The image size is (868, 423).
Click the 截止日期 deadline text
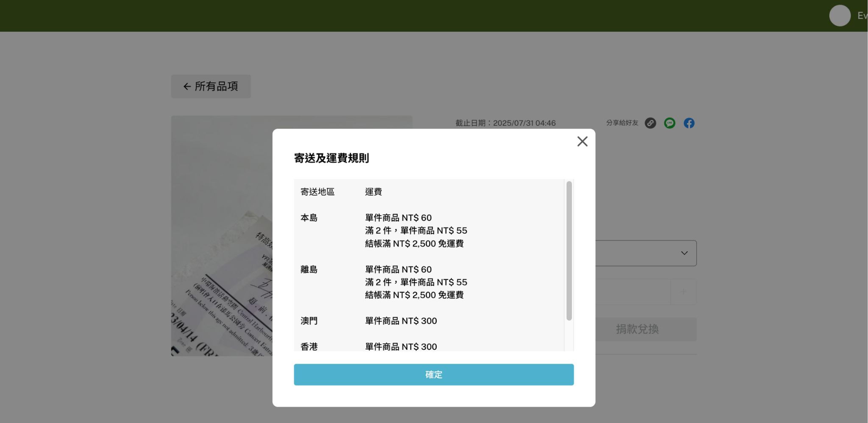coord(505,123)
